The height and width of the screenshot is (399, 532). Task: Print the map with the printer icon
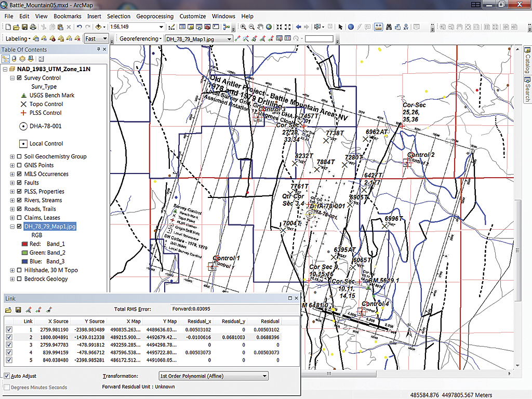[33, 27]
